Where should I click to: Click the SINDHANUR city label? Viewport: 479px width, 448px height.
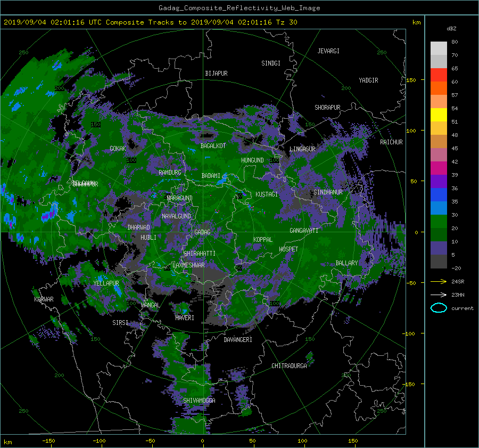[x=328, y=192]
